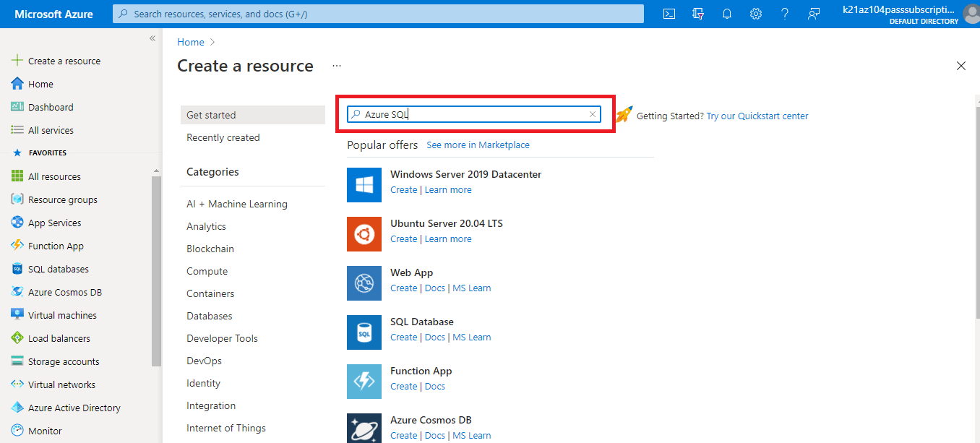Select the Databases category
Screen dimensions: 980x443
(209, 315)
